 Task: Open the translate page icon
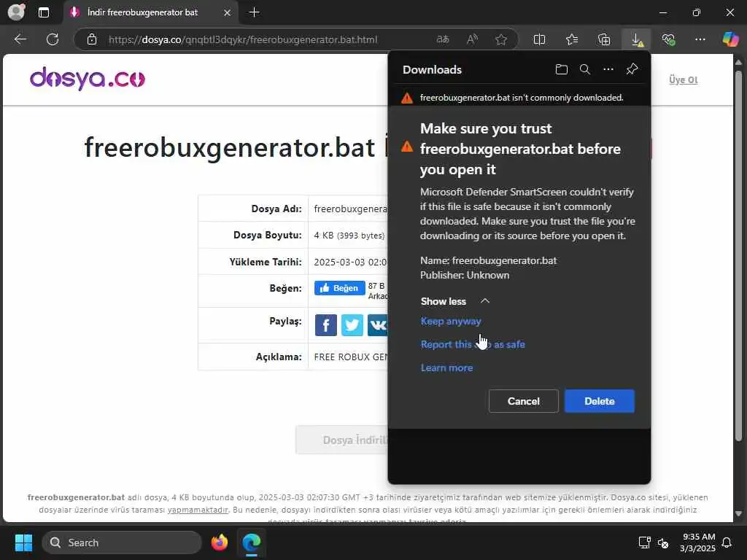[x=443, y=39]
